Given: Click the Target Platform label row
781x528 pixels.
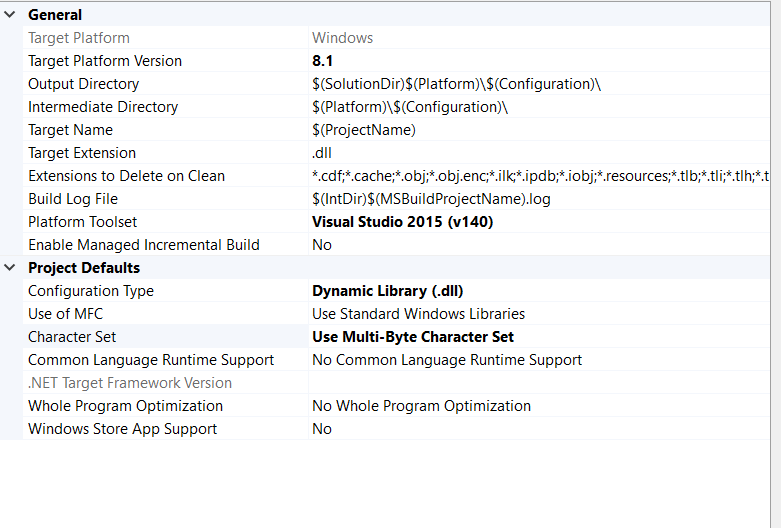Looking at the screenshot, I should (x=79, y=38).
